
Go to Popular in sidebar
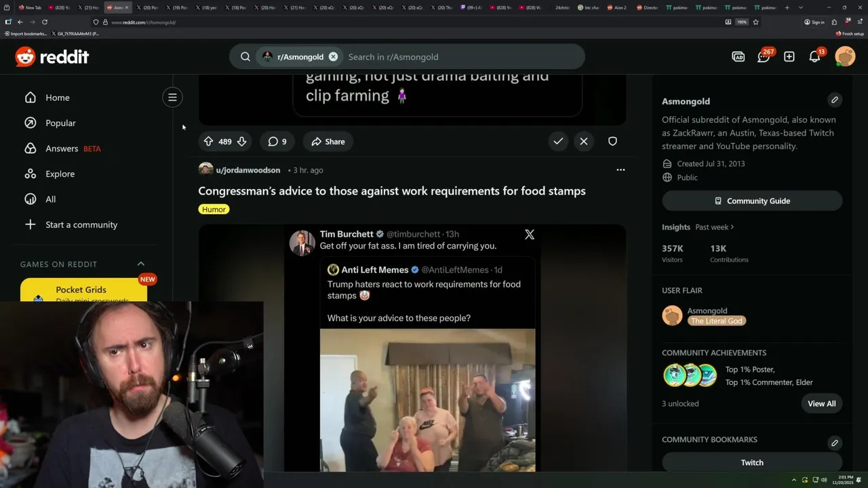tap(60, 123)
